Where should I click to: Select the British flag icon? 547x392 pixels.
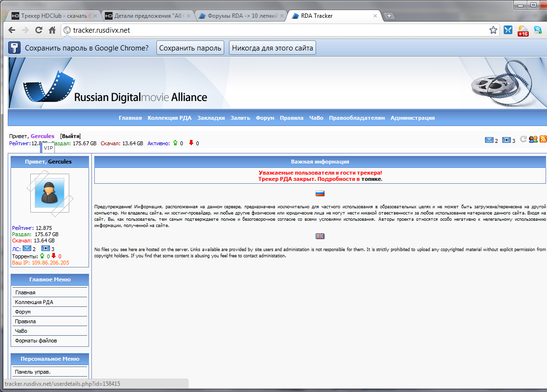click(320, 236)
